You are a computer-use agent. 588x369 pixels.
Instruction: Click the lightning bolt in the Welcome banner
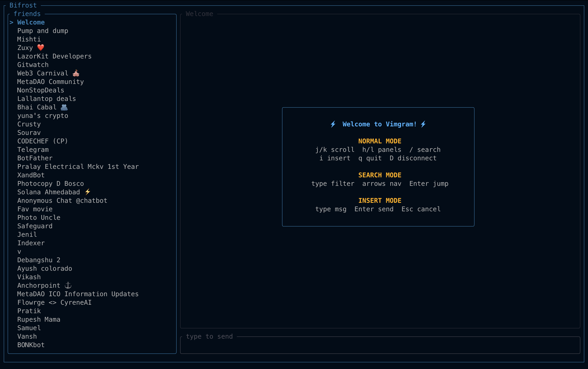click(x=333, y=124)
